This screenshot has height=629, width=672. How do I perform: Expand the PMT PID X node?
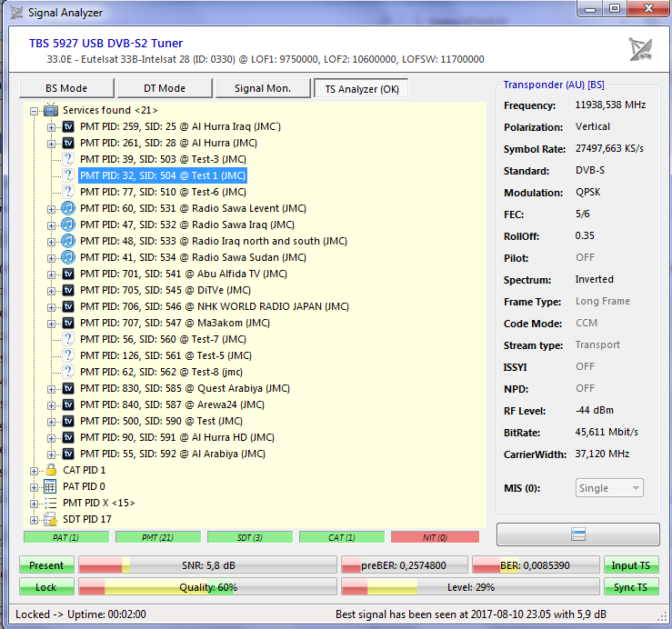[35, 503]
